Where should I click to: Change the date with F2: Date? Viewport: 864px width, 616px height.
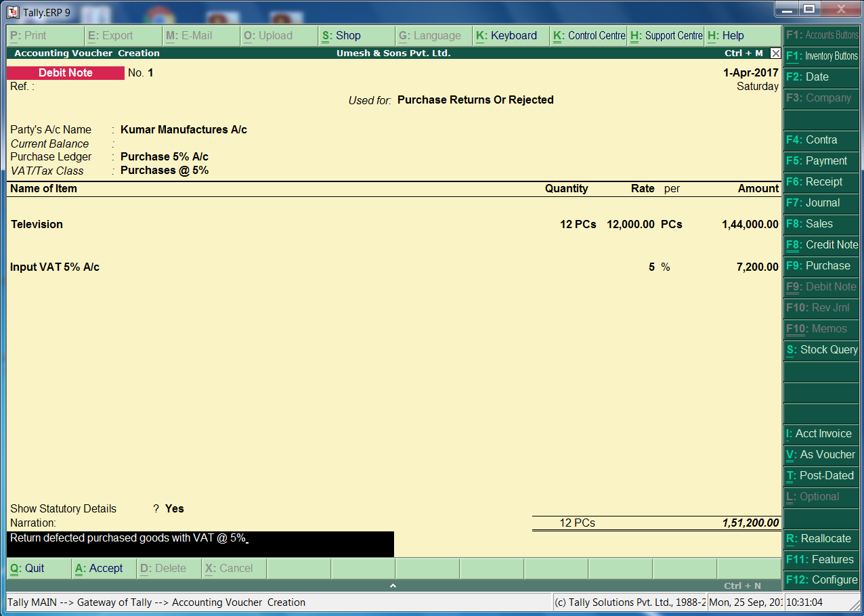tap(821, 77)
